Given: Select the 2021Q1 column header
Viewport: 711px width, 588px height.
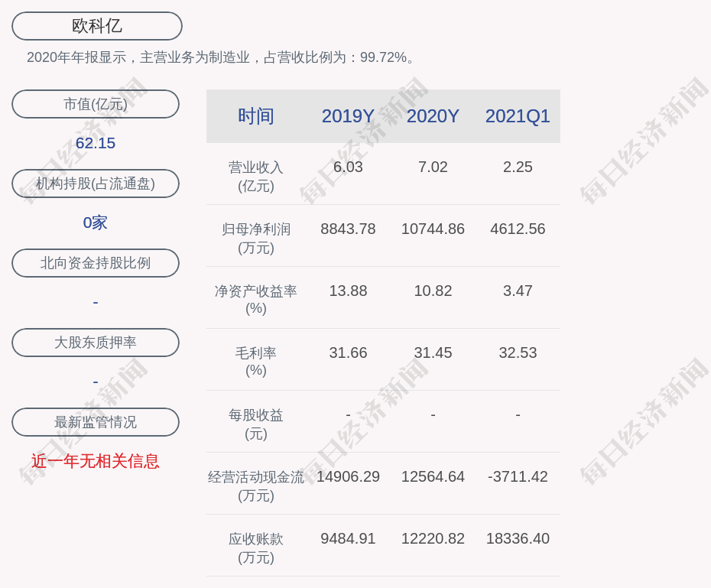Looking at the screenshot, I should [x=518, y=116].
